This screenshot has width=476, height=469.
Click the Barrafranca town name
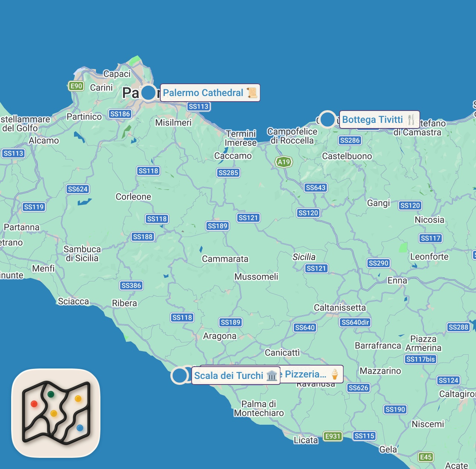pyautogui.click(x=378, y=345)
